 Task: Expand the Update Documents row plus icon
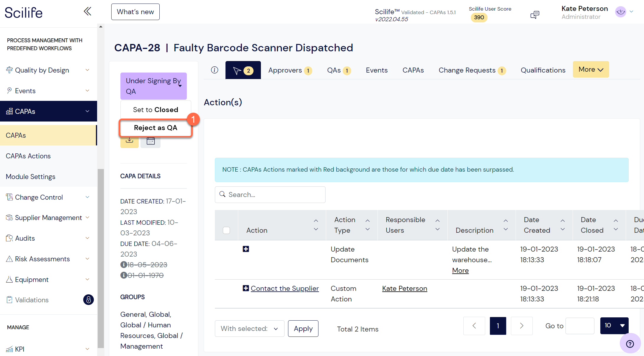point(246,249)
